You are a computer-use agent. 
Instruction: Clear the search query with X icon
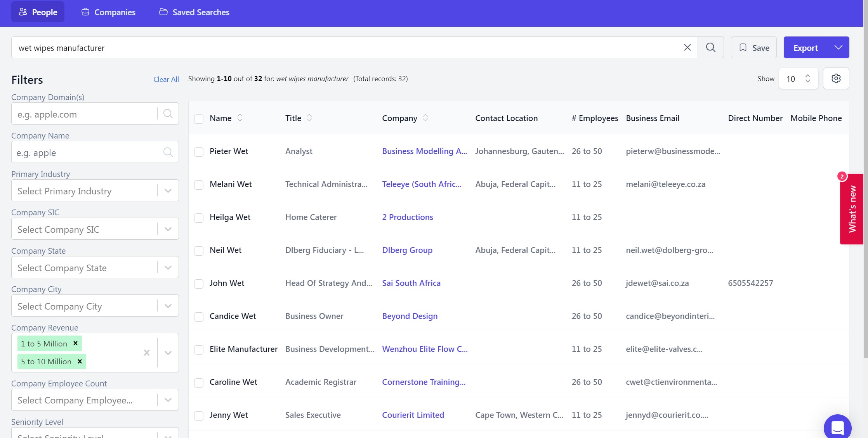(x=687, y=47)
